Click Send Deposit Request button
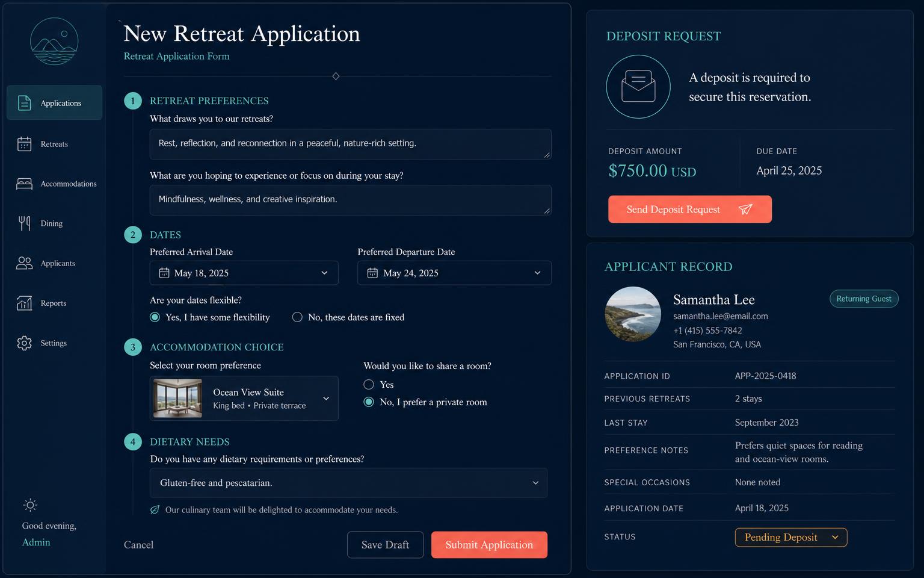Screen dimensions: 924x578 (x=689, y=209)
